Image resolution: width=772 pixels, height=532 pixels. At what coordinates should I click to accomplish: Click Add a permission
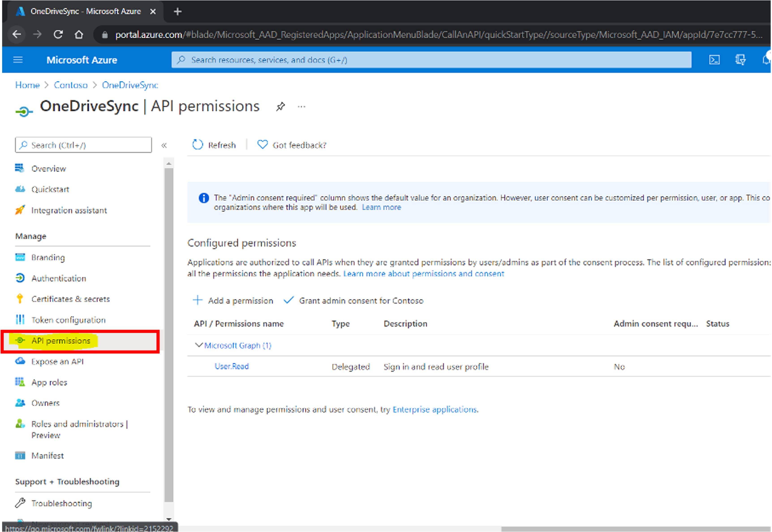[233, 301]
